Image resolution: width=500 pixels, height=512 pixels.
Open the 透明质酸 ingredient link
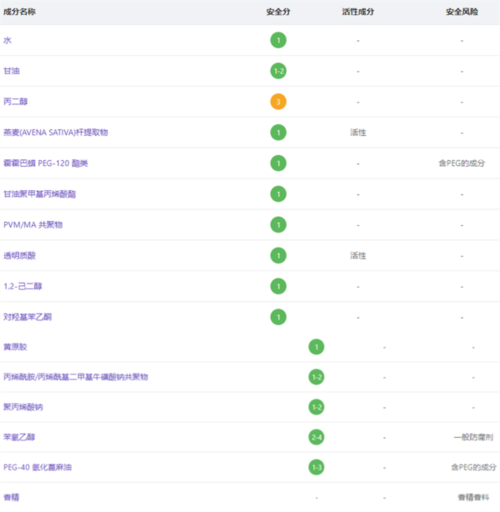coord(20,256)
